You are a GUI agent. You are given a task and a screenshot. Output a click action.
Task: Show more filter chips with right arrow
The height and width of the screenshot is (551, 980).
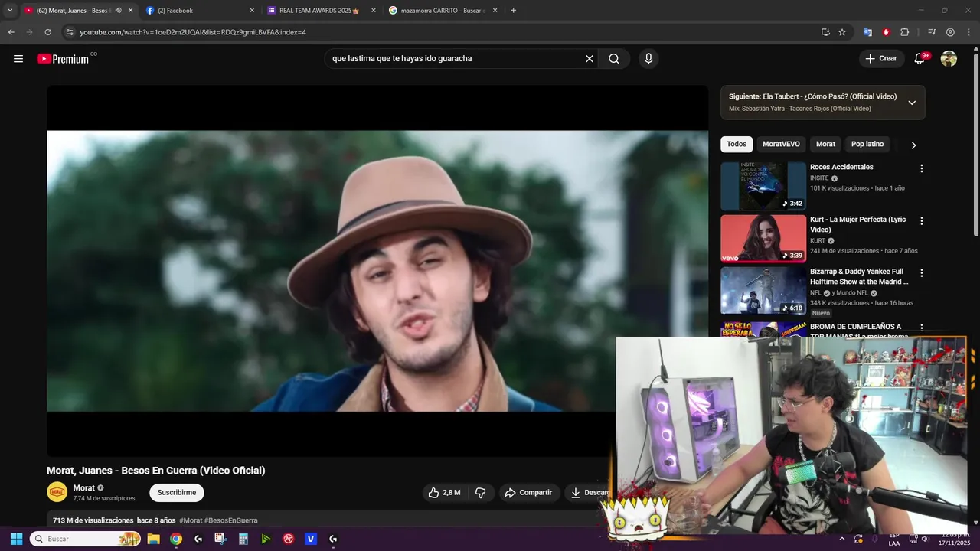point(913,145)
